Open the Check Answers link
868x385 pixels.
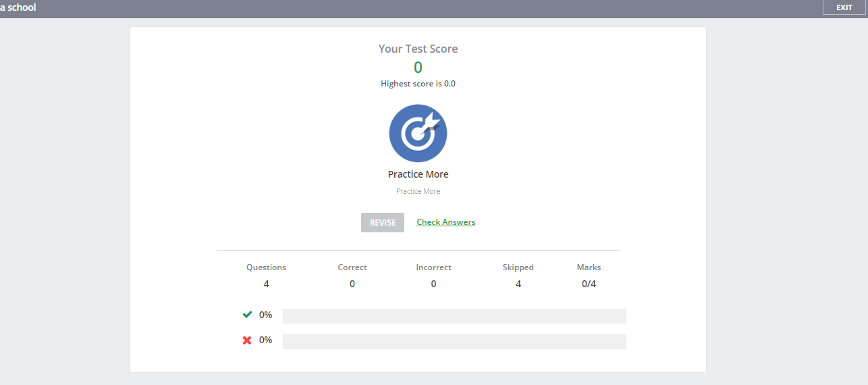point(446,222)
